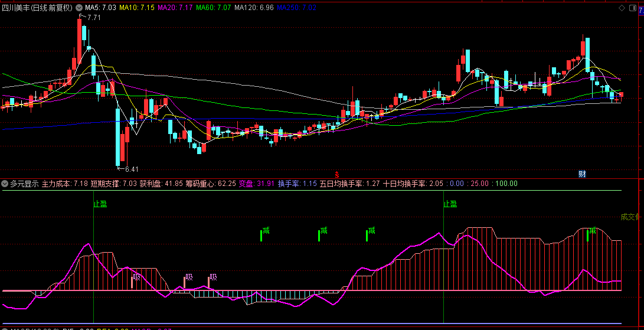This screenshot has height=330, width=644.
Task: Click the rightmost 减 signal marker
Action: [x=592, y=230]
